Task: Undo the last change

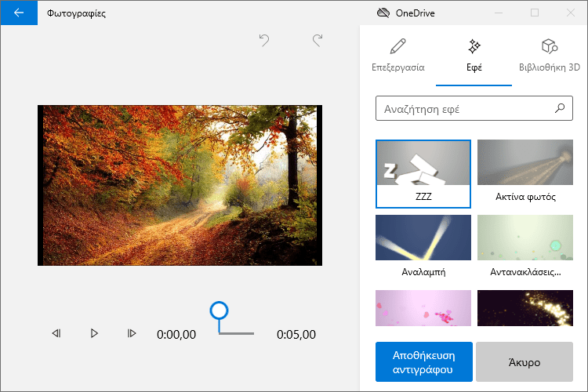Action: point(264,40)
